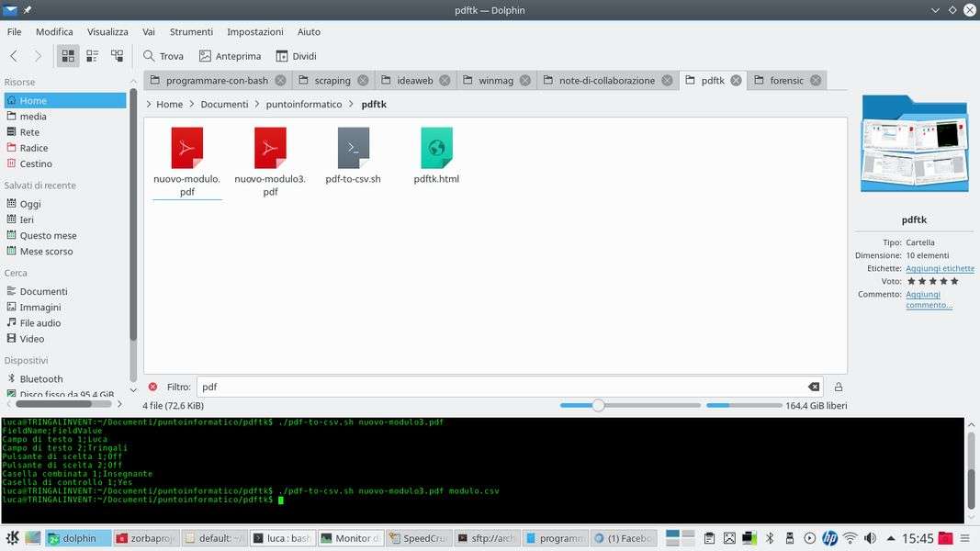The height and width of the screenshot is (551, 980).
Task: Expand the breadcrumb arrow before Home
Action: coord(149,105)
